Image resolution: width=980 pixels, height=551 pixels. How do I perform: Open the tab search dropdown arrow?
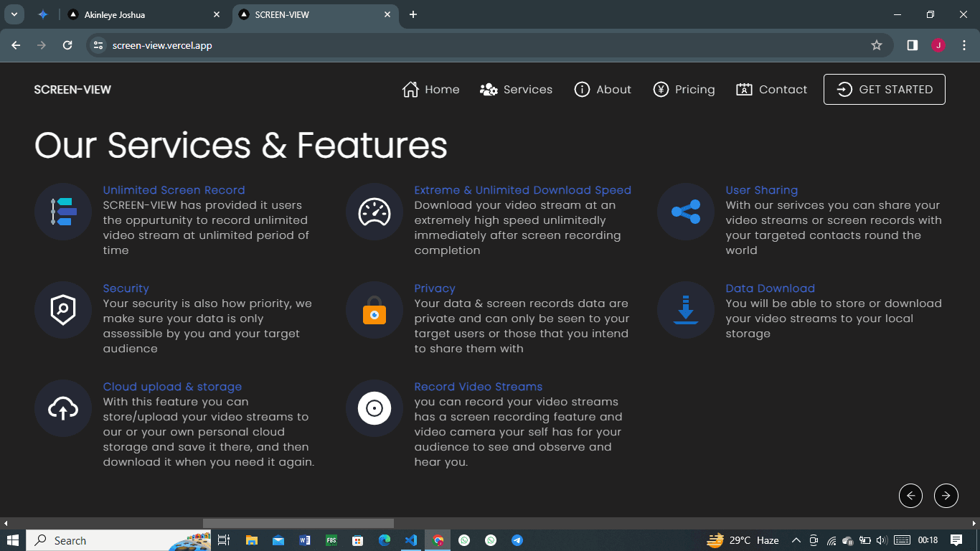tap(14, 14)
